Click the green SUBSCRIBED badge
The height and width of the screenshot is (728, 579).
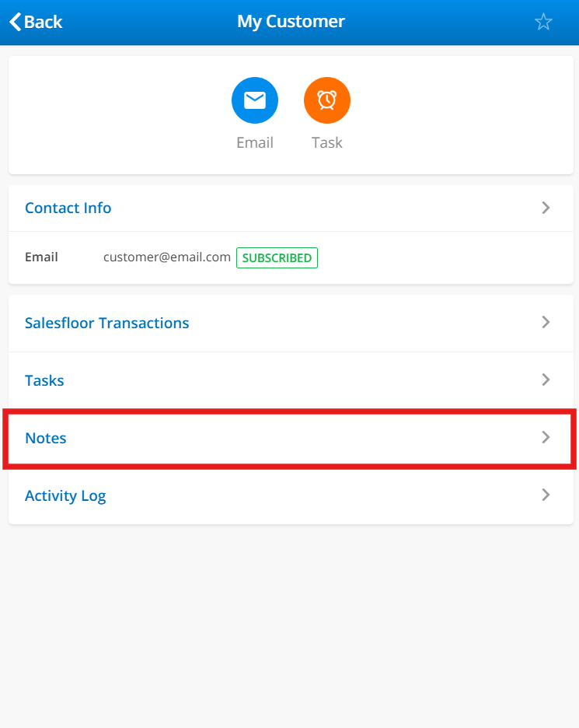[x=277, y=257]
